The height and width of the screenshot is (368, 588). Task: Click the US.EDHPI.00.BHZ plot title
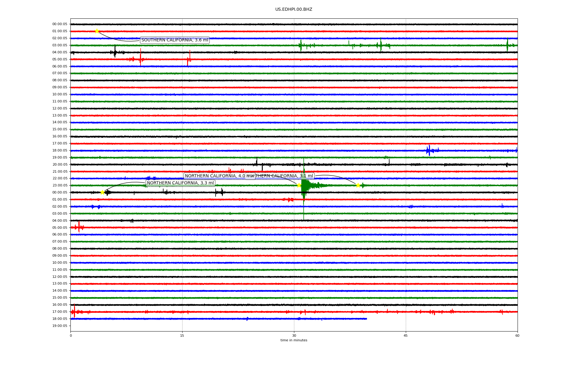[294, 10]
